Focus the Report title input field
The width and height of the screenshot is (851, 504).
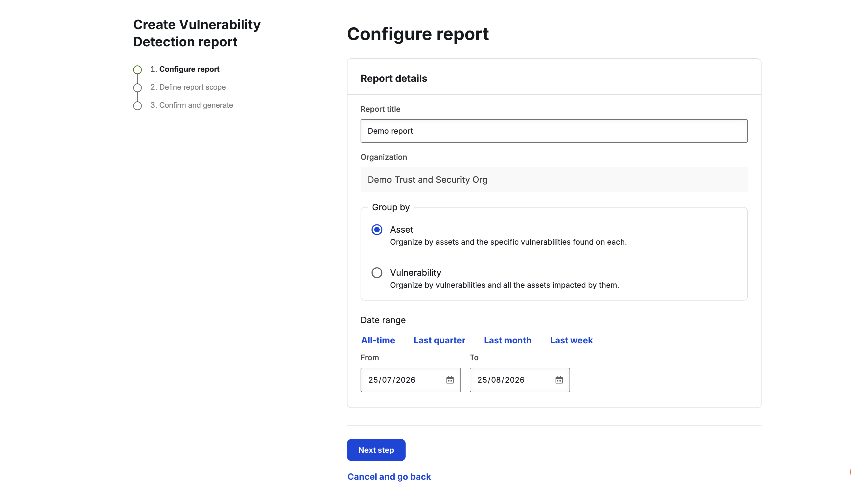(554, 131)
